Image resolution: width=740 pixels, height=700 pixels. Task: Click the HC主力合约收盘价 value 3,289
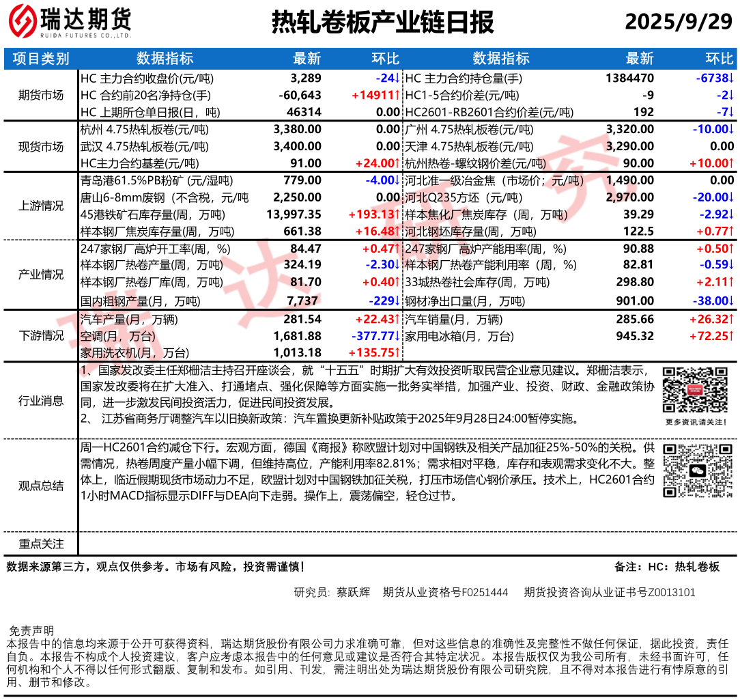[x=305, y=79]
